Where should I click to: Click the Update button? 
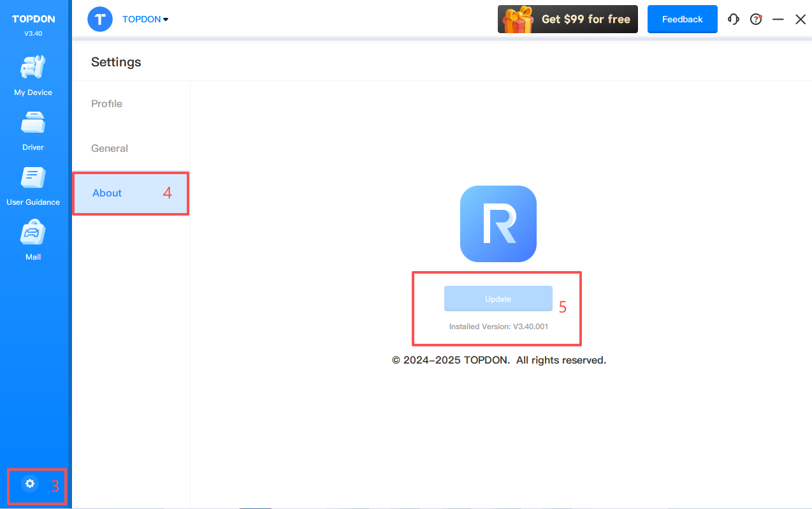(x=498, y=299)
